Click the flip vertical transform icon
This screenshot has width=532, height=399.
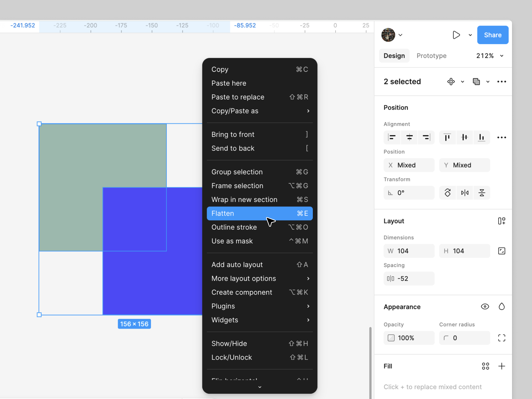pyautogui.click(x=482, y=193)
